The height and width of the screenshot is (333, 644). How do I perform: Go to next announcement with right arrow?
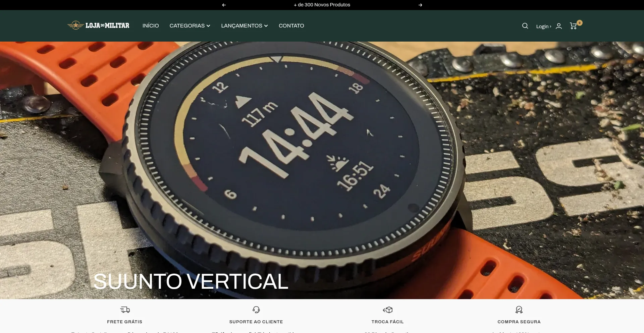click(420, 5)
